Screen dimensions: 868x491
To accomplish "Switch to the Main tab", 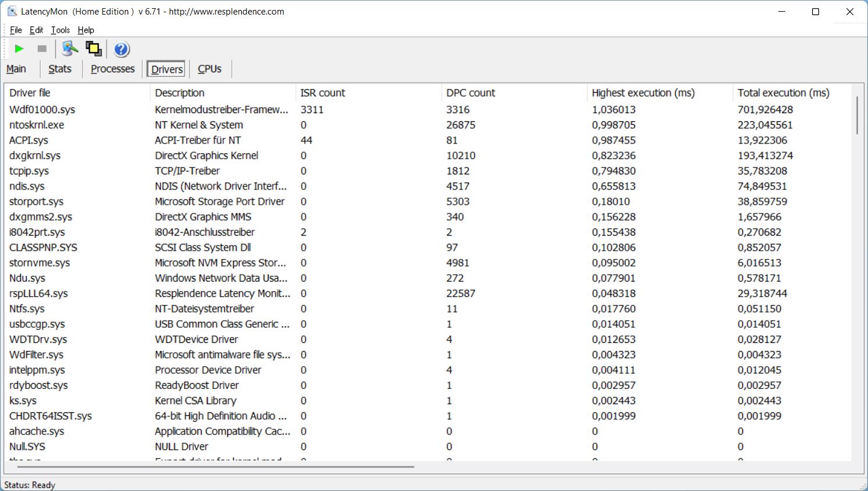I will 16,69.
